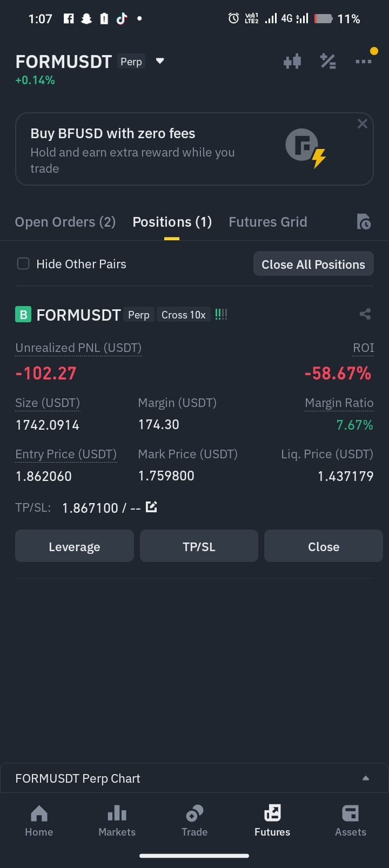Check the Hide Other Pairs box
This screenshot has height=868, width=389.
click(x=23, y=263)
